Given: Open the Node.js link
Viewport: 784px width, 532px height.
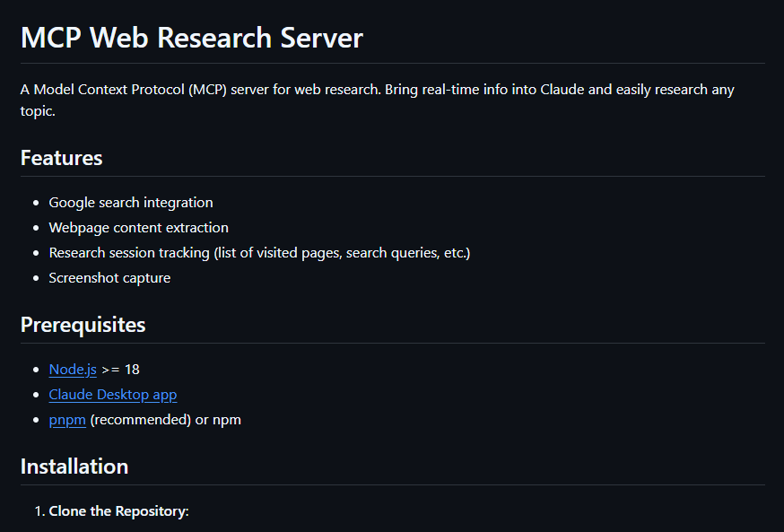Looking at the screenshot, I should coord(73,370).
